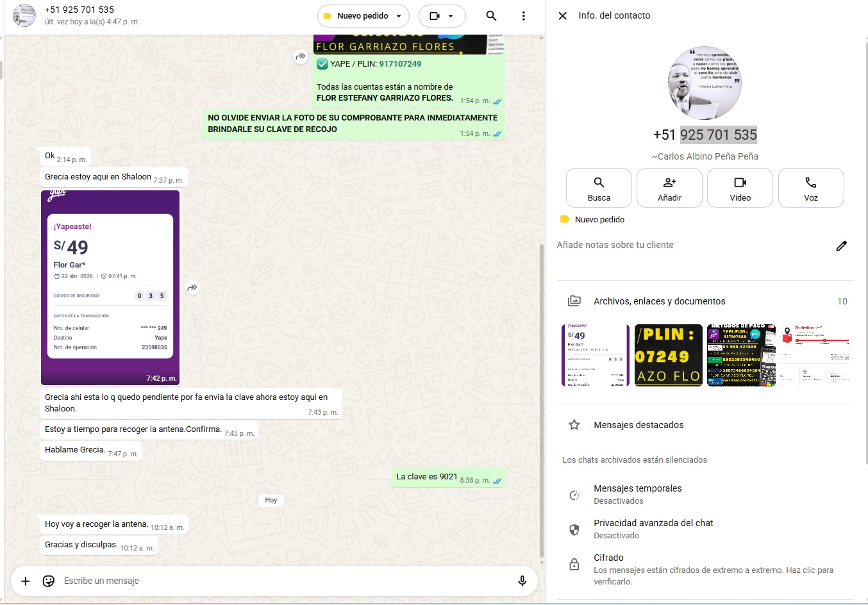Open Mensajes destacados
The image size is (868, 605).
638,425
